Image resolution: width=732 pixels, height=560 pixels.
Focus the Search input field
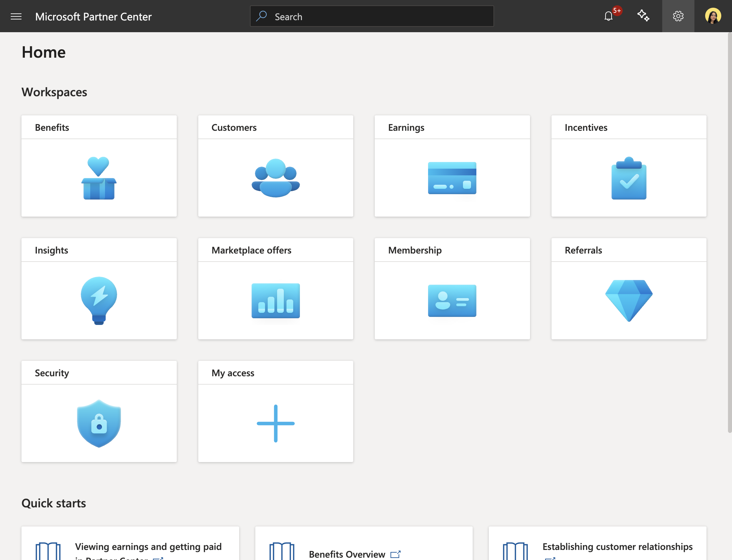point(372,16)
